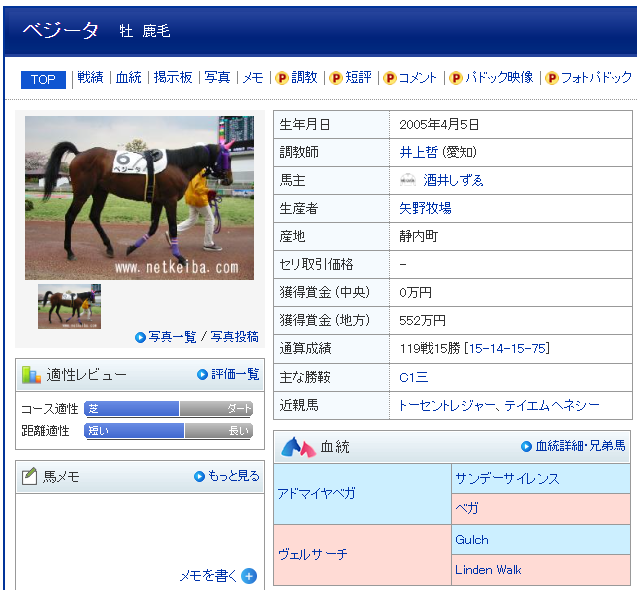
Task: Click the owner silks icon beside 酒井しずえ
Action: (408, 181)
